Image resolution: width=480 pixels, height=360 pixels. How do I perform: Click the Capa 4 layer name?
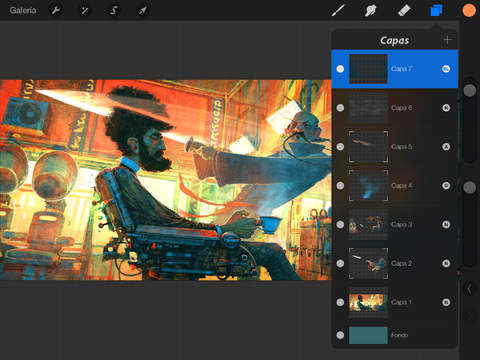point(402,186)
